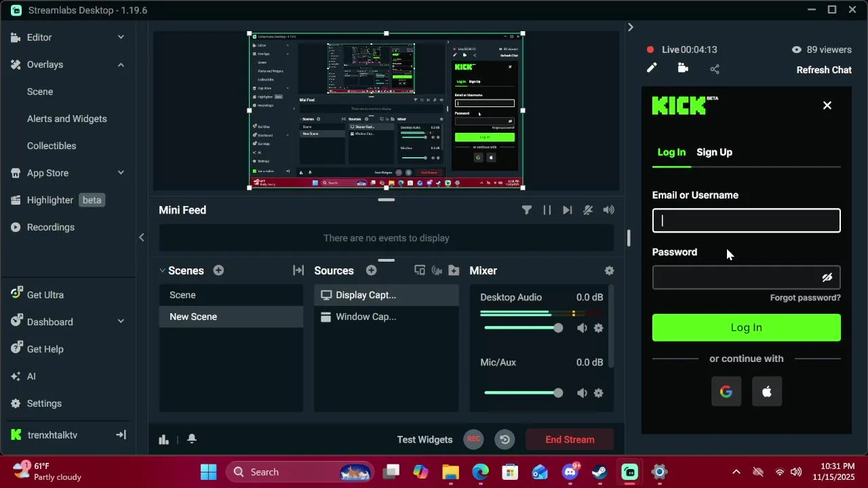Screen dimensions: 868x488
Task: Click the Forgot password link
Action: pyautogui.click(x=806, y=298)
